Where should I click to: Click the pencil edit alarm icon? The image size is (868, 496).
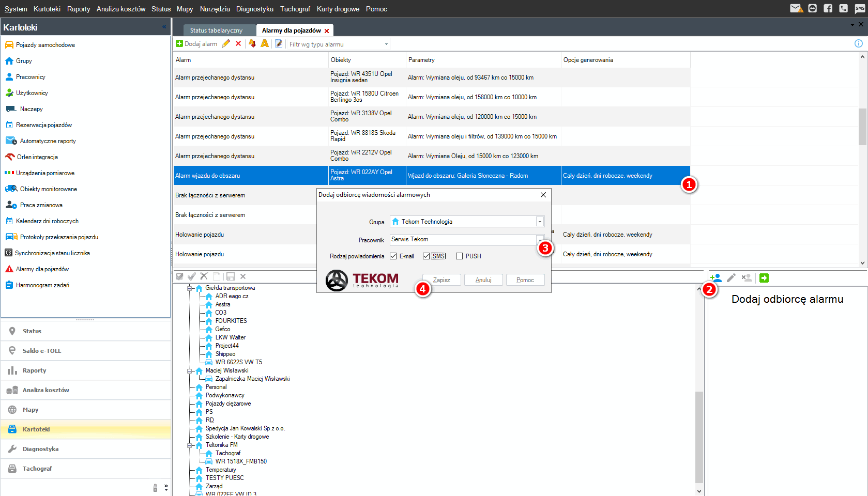(x=226, y=44)
